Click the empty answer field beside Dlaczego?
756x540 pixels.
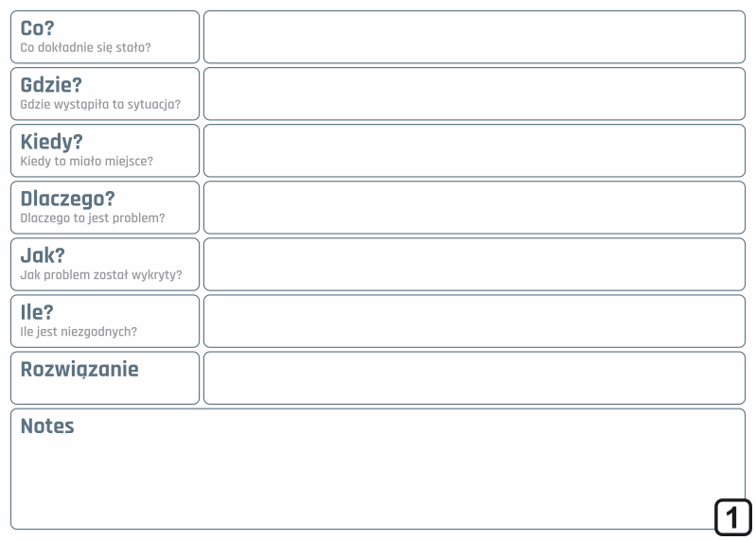[x=474, y=208]
